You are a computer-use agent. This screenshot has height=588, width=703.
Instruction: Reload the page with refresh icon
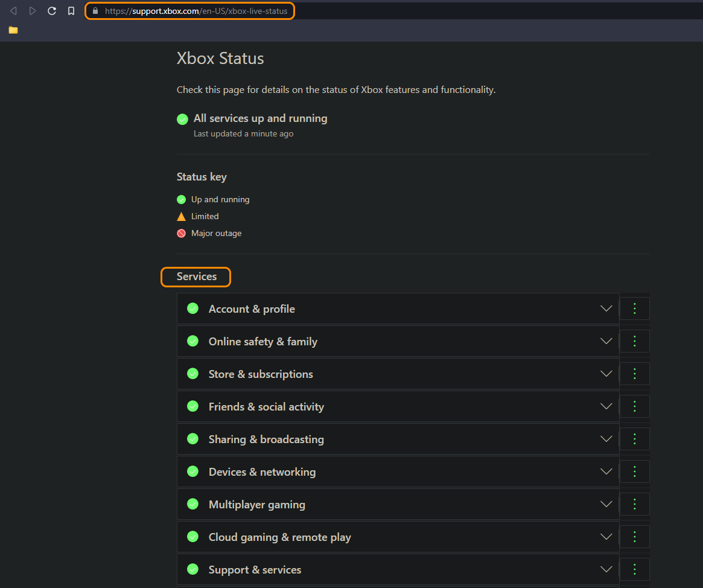click(51, 11)
